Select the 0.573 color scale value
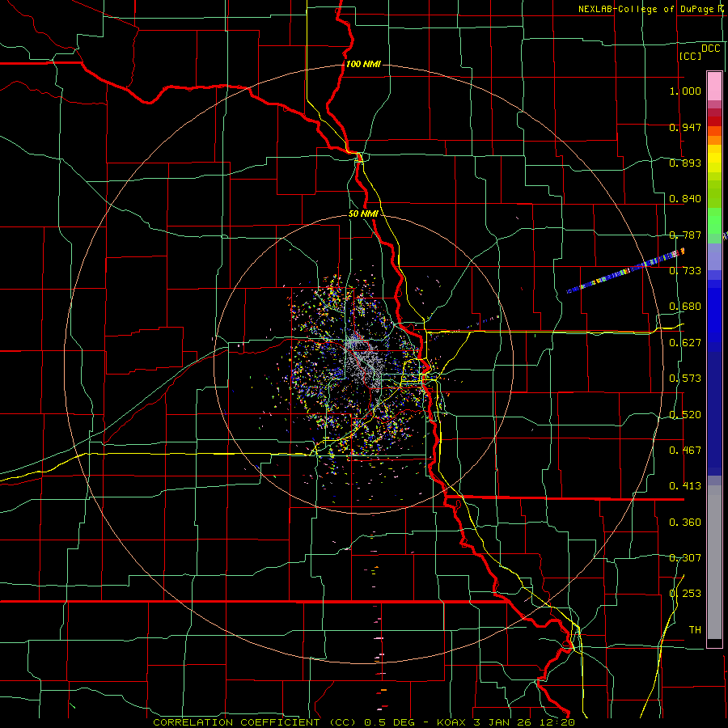The image size is (728, 728). [685, 379]
